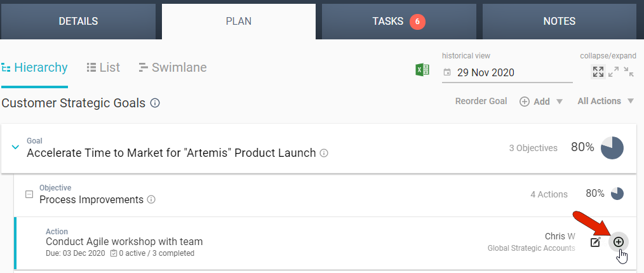Click the goal's 80% progress pie chart
644x273 pixels.
[x=612, y=147]
